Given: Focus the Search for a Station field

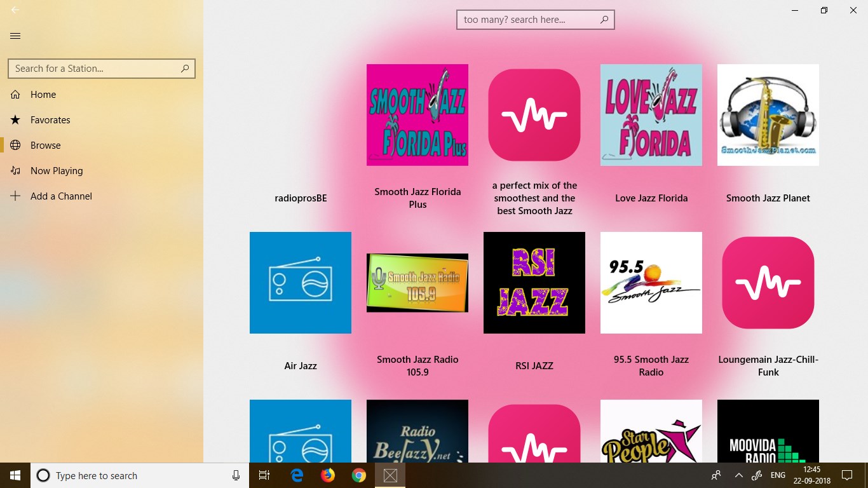Looking at the screenshot, I should (102, 69).
